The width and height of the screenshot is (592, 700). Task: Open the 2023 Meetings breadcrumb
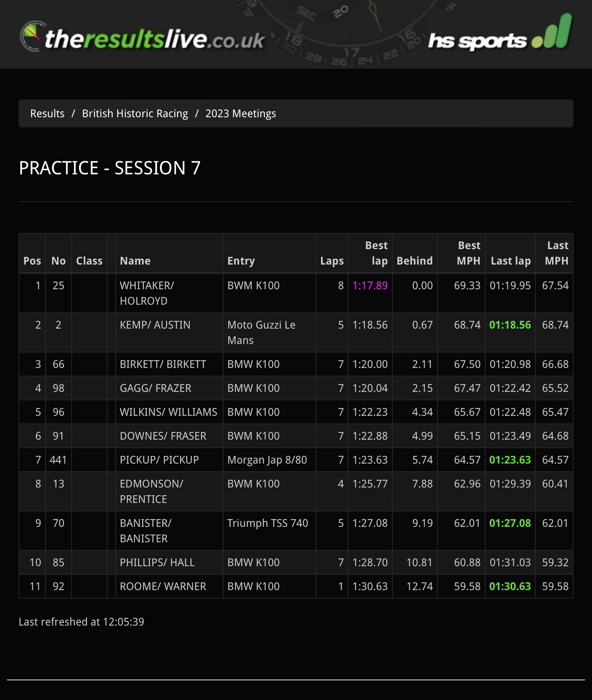[x=240, y=113]
